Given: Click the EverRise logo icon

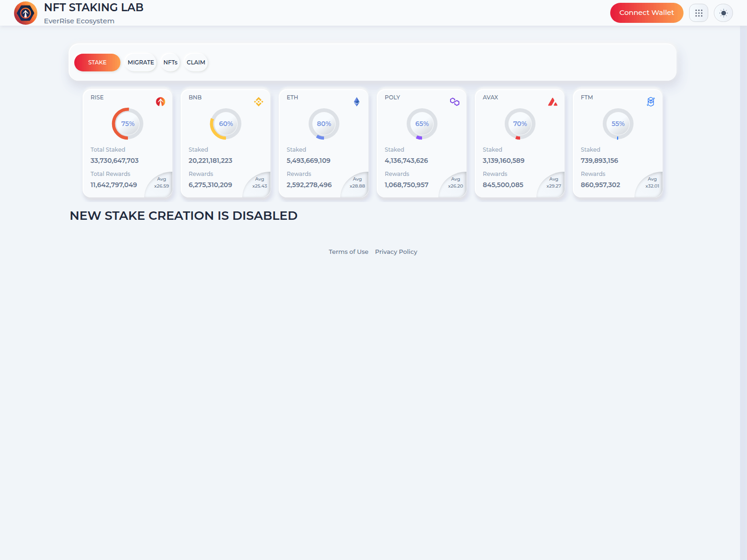Looking at the screenshot, I should (26, 13).
